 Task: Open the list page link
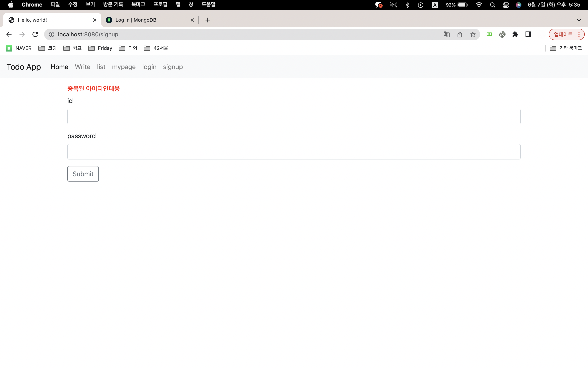(x=101, y=67)
